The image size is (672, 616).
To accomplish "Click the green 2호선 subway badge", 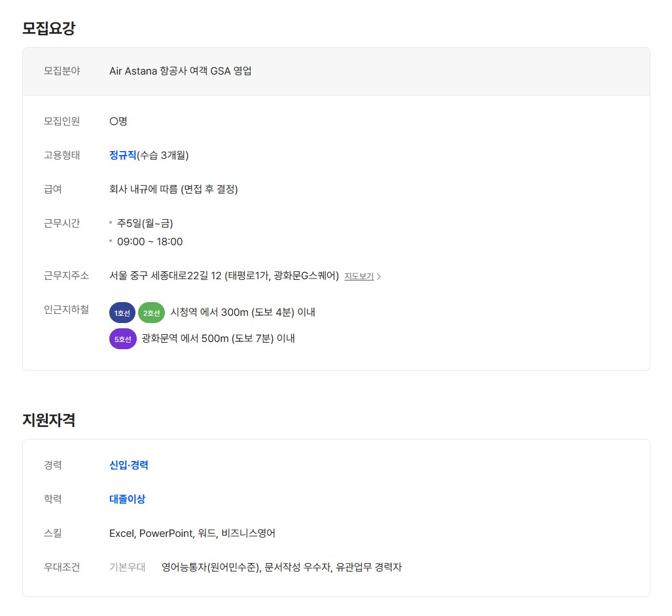I will (151, 313).
